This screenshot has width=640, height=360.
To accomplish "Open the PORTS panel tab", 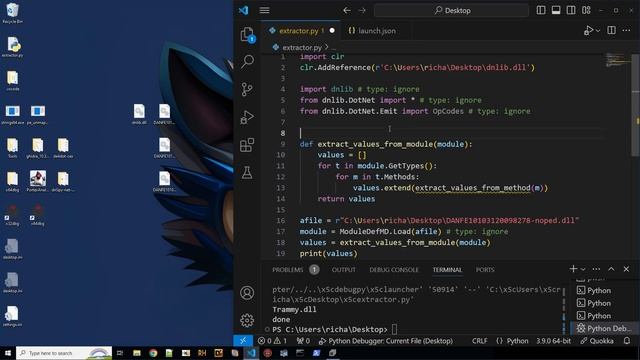I will [485, 270].
